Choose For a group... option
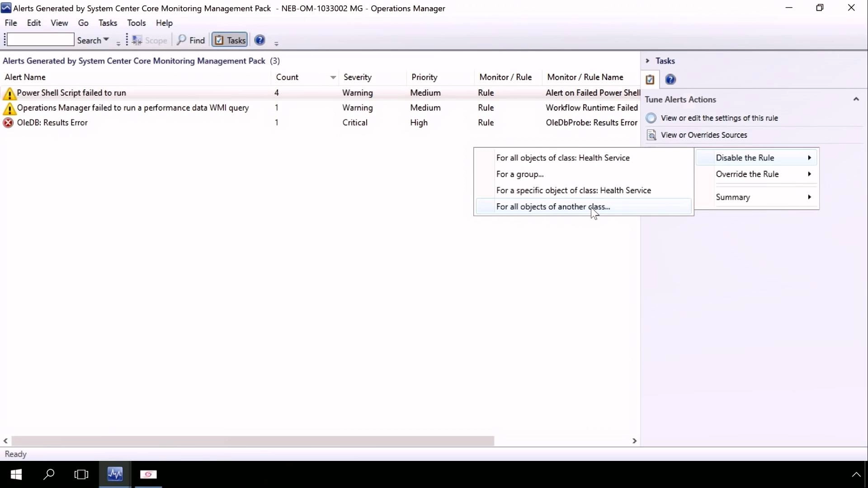Viewport: 868px width, 488px height. tap(584, 174)
